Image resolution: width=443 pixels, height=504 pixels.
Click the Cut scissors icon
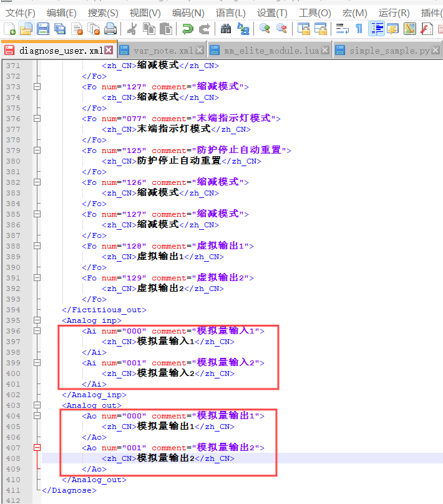pos(132,29)
